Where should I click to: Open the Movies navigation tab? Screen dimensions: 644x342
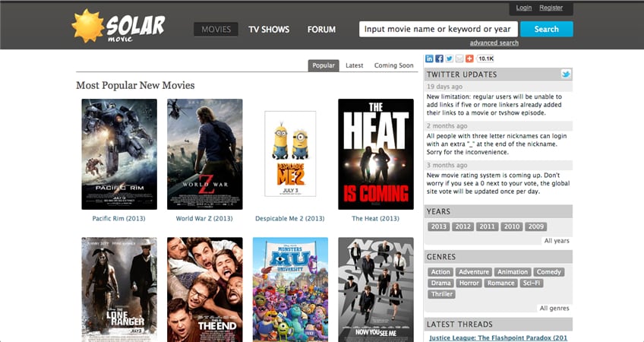pos(216,29)
